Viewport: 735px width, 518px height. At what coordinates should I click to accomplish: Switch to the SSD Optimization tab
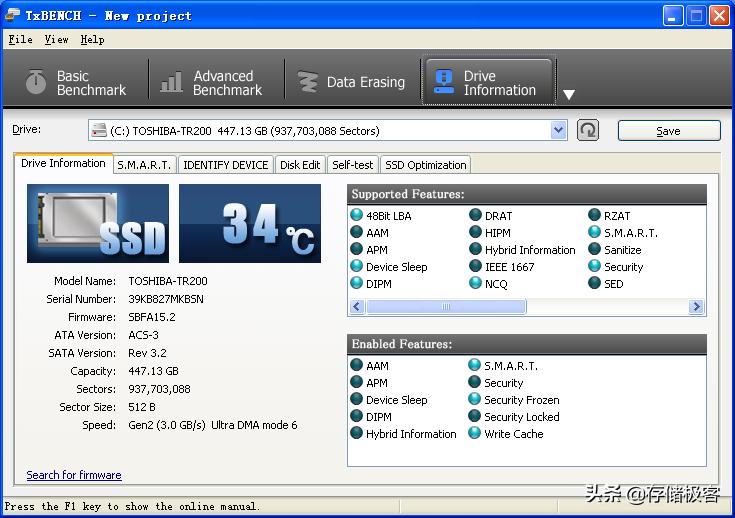(425, 165)
